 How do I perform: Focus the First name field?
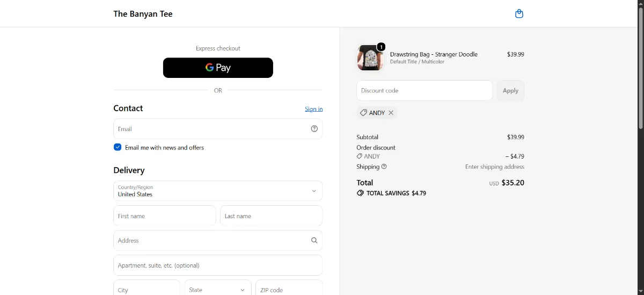165,216
